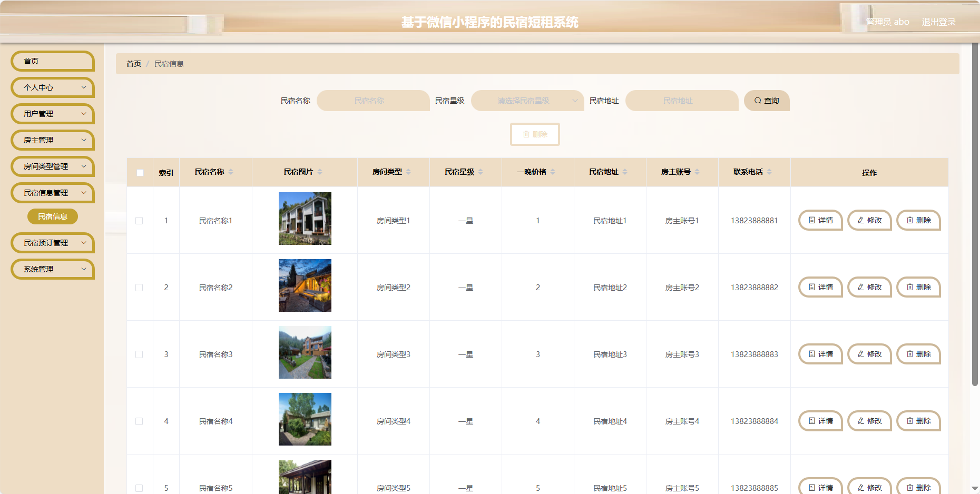Go to 首页 in sidebar
980x494 pixels.
pos(53,61)
